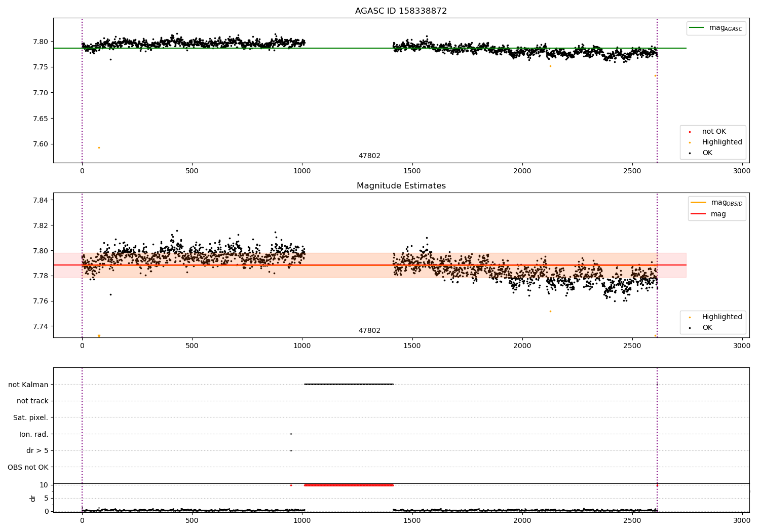Click "Highlighted" in the top panel legend

point(722,142)
